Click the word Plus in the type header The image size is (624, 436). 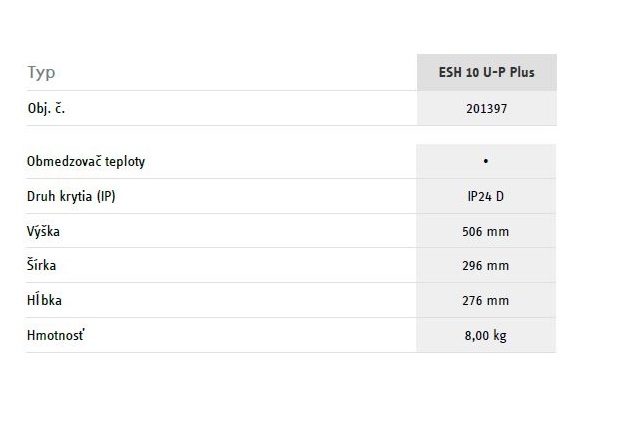[521, 73]
